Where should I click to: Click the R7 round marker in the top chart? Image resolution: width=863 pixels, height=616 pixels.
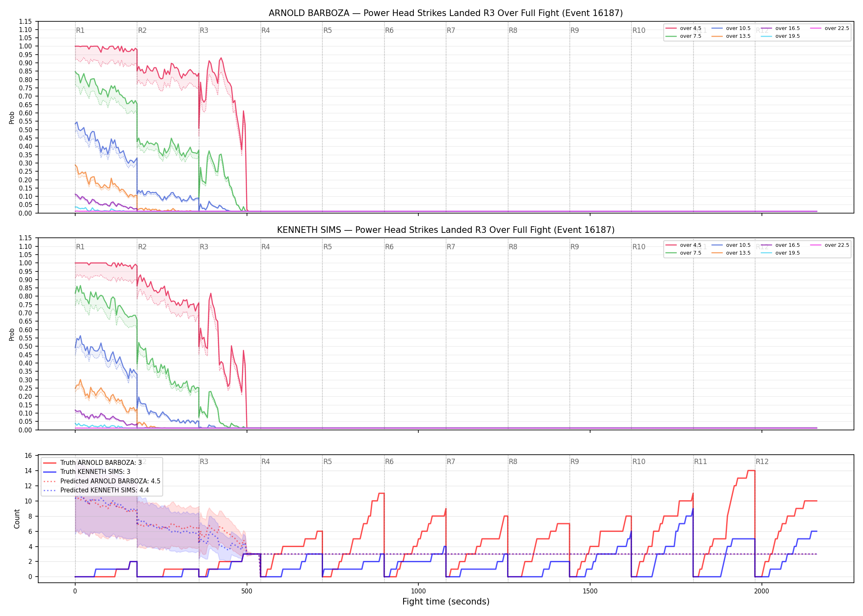pos(451,30)
